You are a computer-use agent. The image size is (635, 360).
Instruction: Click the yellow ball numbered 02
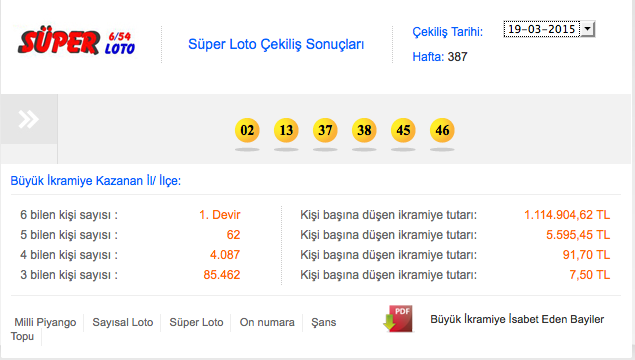(247, 130)
